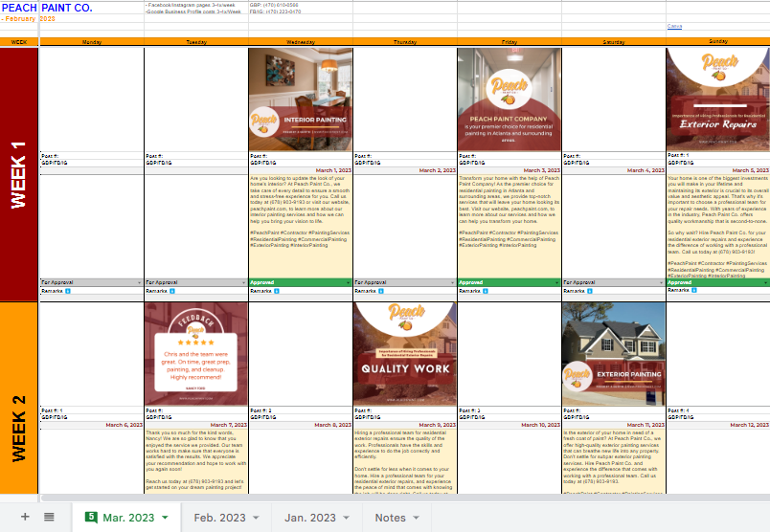Click Remarks info icon under Wednesday in Week 1

(x=277, y=291)
